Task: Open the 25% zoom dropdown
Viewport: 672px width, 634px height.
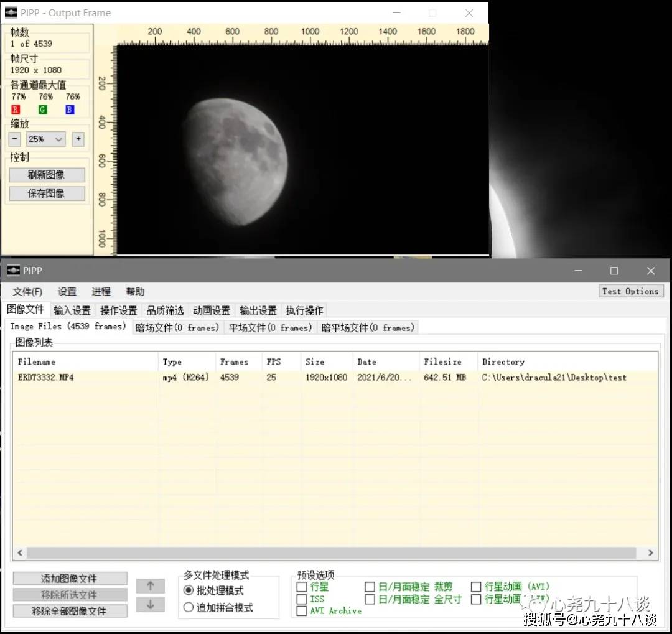Action: [x=46, y=139]
